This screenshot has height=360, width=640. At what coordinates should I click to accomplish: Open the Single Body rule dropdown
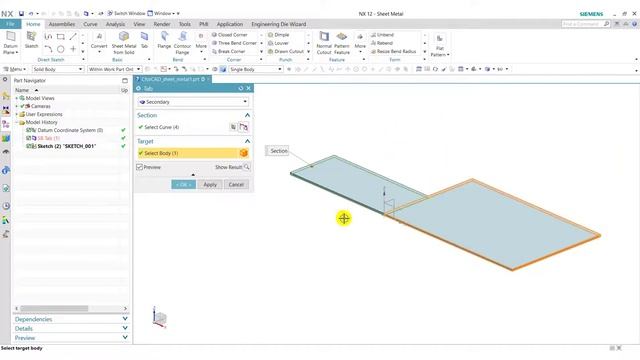(256, 69)
